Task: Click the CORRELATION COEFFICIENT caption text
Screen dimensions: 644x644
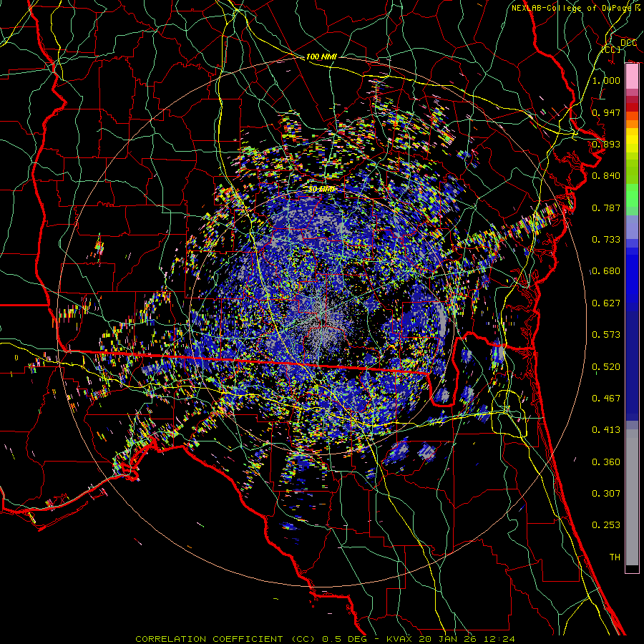Action: [x=210, y=639]
